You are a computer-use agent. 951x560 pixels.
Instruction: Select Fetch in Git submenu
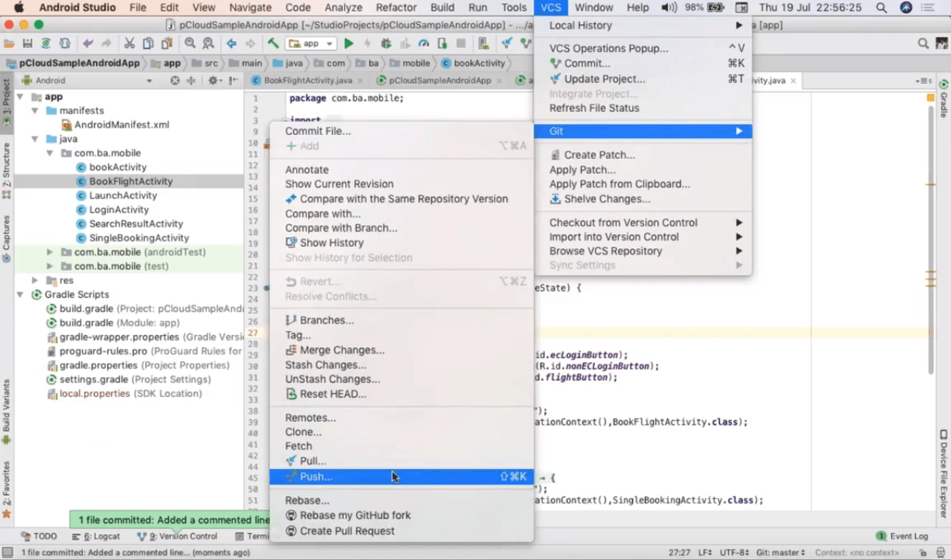point(402,447)
